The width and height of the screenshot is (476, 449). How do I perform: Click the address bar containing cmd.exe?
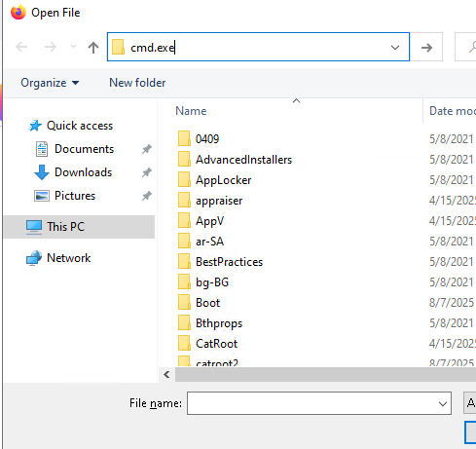pyautogui.click(x=258, y=47)
